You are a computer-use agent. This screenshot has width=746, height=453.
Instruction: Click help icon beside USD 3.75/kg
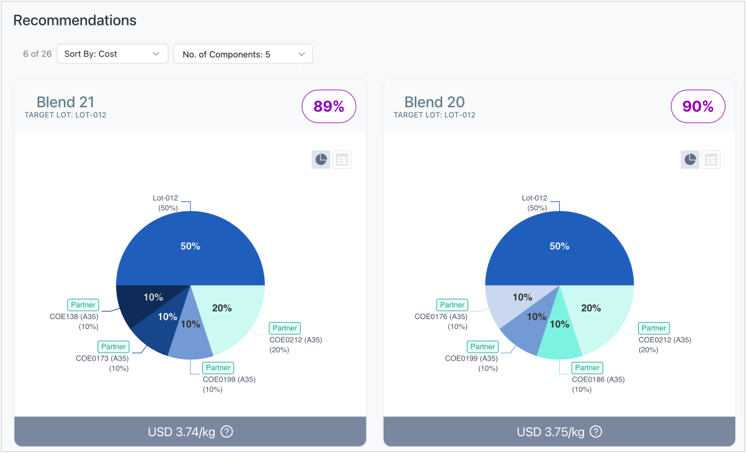596,432
